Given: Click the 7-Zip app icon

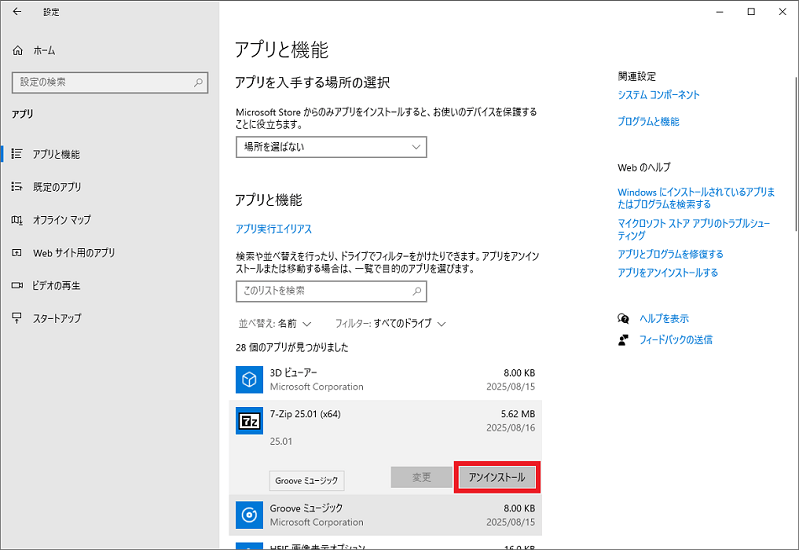Looking at the screenshot, I should 248,422.
